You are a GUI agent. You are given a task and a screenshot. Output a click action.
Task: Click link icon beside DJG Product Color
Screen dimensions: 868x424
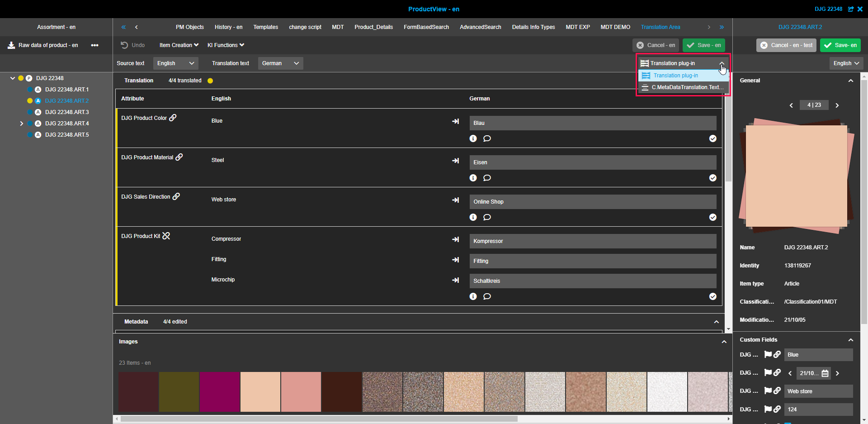click(x=173, y=118)
